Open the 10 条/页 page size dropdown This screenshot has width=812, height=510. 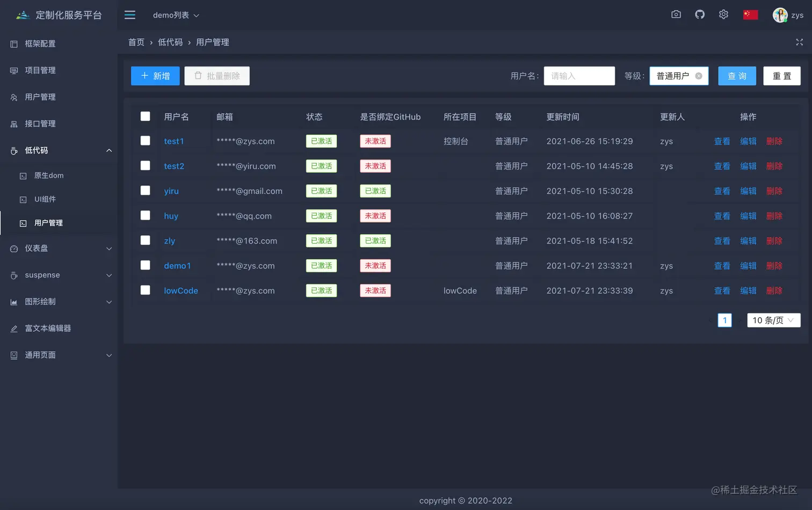773,320
